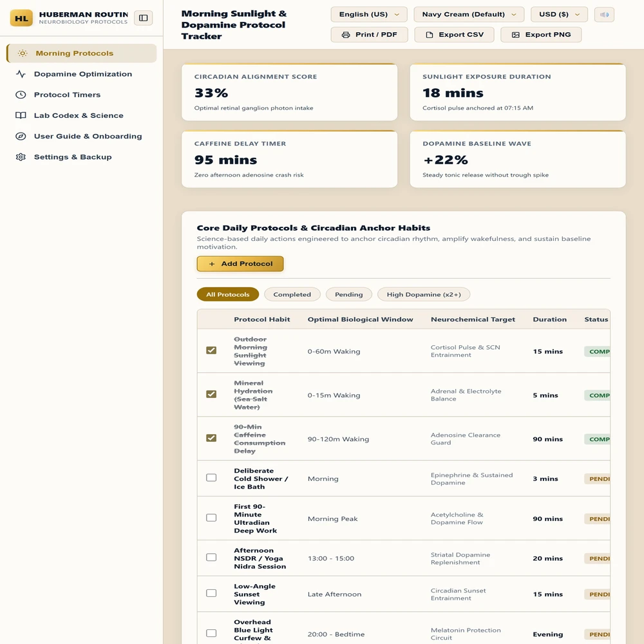Image resolution: width=644 pixels, height=644 pixels.
Task: Check Overhead Blue Light Curfew protocol
Action: point(211,633)
